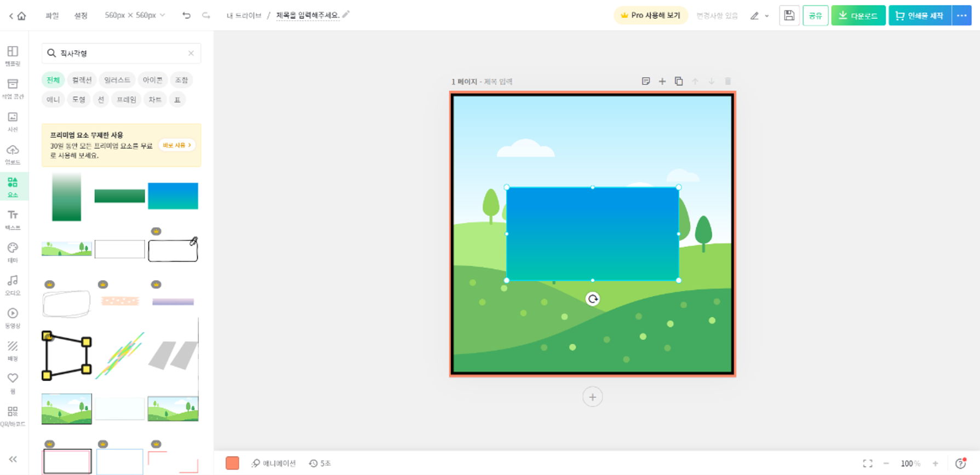The height and width of the screenshot is (475, 980).
Task: Add the blue-teal gradient rectangle element
Action: pyautogui.click(x=173, y=196)
